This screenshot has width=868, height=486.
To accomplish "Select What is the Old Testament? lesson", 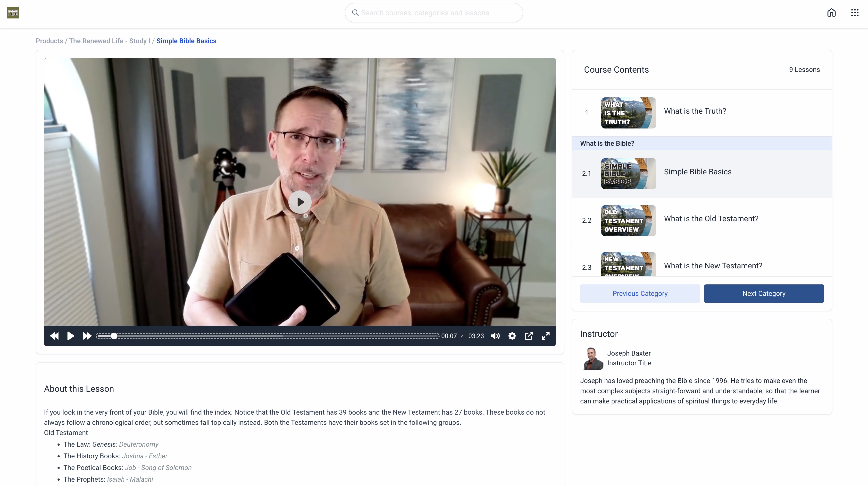I will pyautogui.click(x=711, y=219).
